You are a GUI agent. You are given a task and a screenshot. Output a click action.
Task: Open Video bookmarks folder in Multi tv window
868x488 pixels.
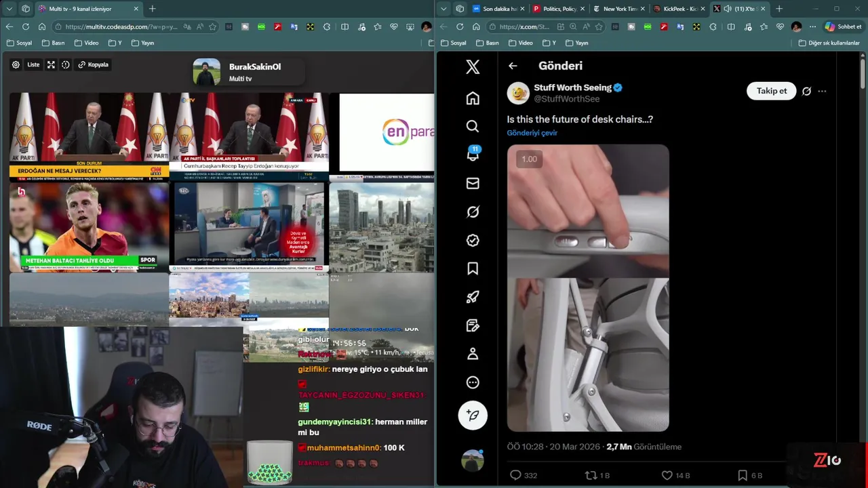click(x=86, y=43)
